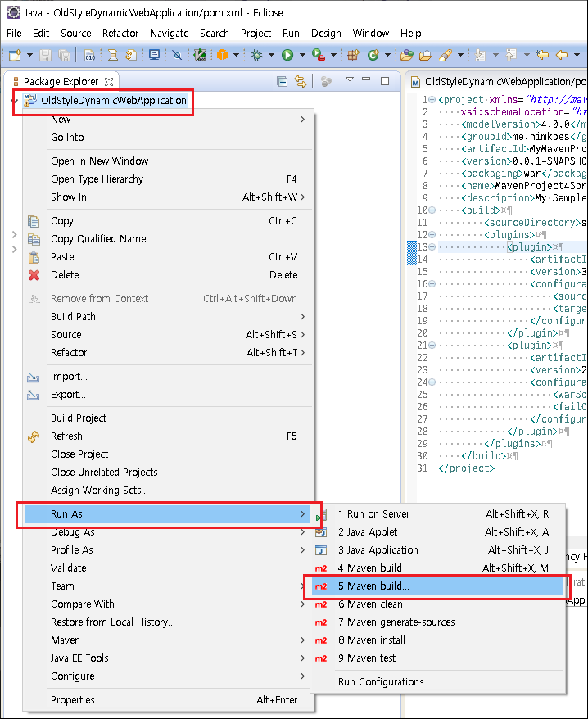
Task: Select 7 Maven generate-sources entry
Action: point(437,622)
